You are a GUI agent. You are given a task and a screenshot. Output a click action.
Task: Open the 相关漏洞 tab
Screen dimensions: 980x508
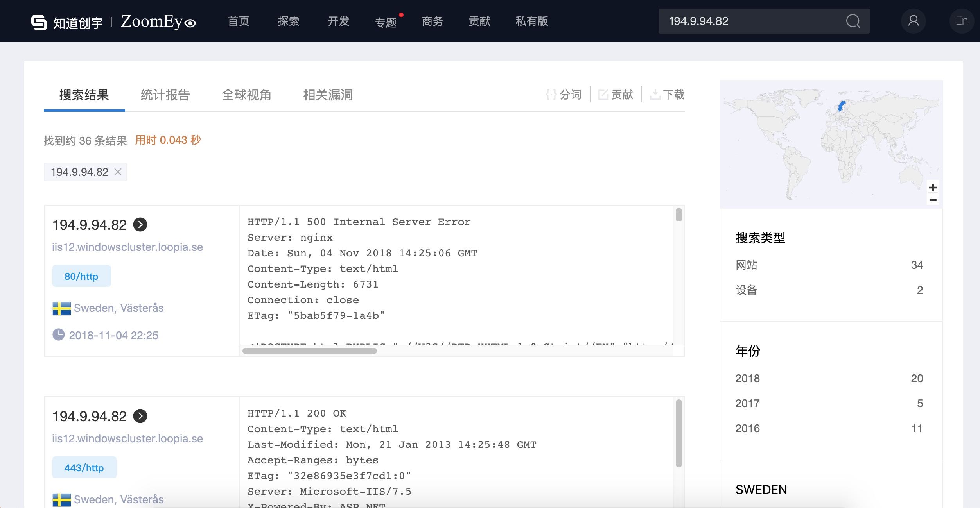(328, 95)
